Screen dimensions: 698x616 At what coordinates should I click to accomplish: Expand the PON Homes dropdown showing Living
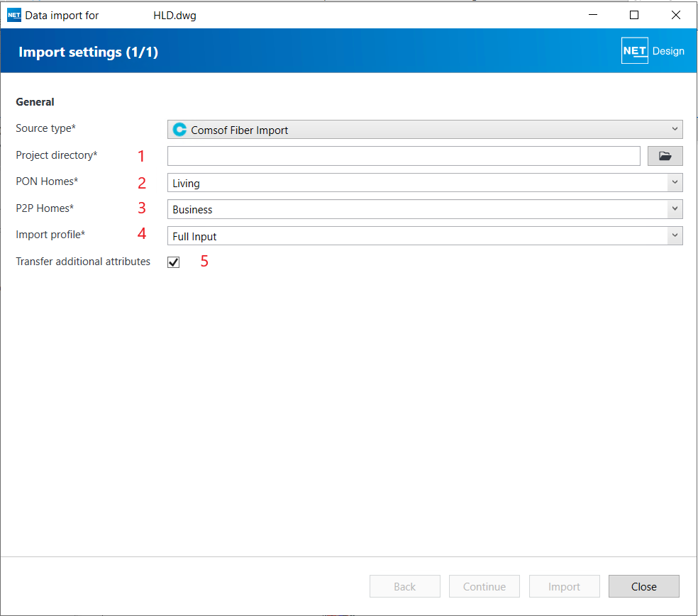point(424,183)
